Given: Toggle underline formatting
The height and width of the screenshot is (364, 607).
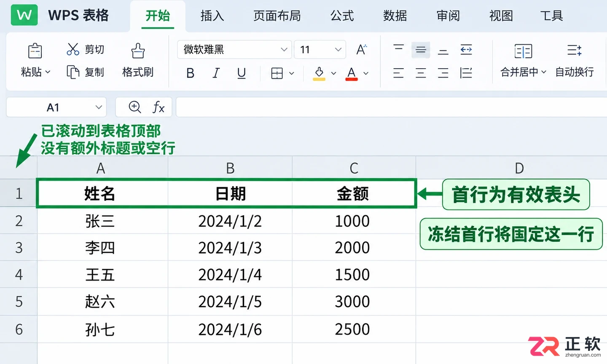Looking at the screenshot, I should pyautogui.click(x=242, y=73).
